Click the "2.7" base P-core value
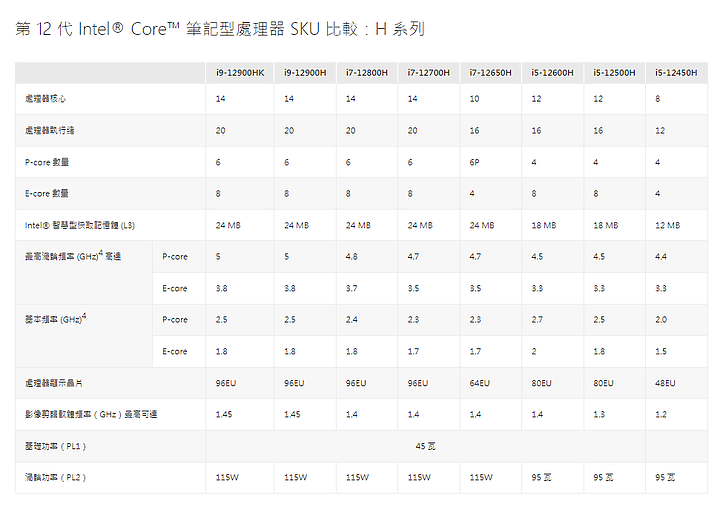Viewport: 720px width, 507px height. tap(537, 320)
